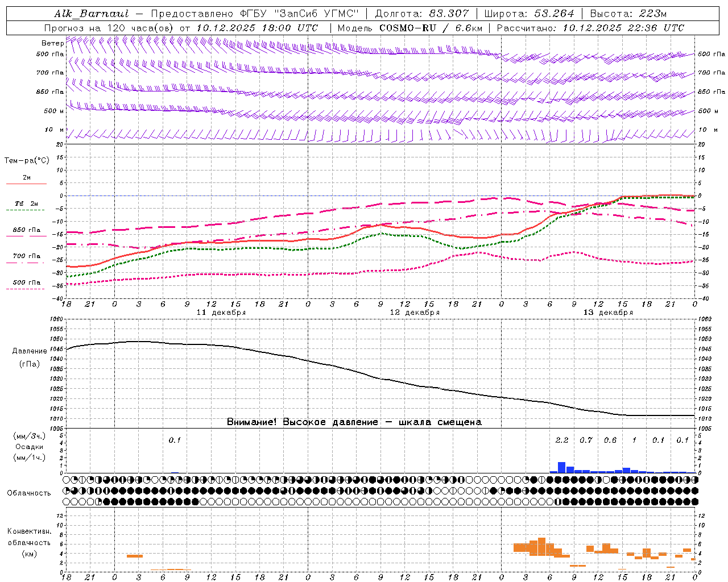Click the 'Конвективн.' convective cloud label
Screen dimensions: 728x582
point(29,531)
